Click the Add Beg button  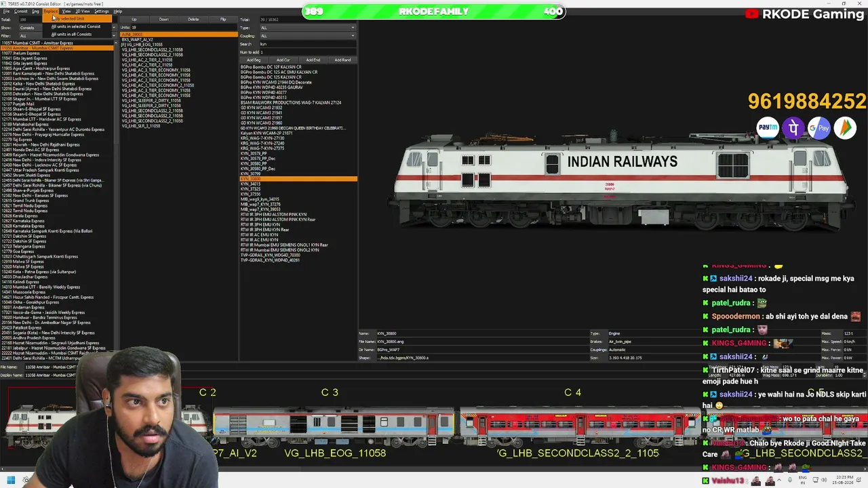[254, 60]
